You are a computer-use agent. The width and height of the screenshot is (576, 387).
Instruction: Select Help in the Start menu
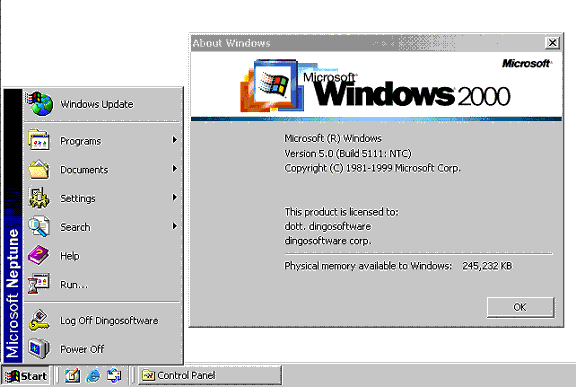(x=103, y=255)
